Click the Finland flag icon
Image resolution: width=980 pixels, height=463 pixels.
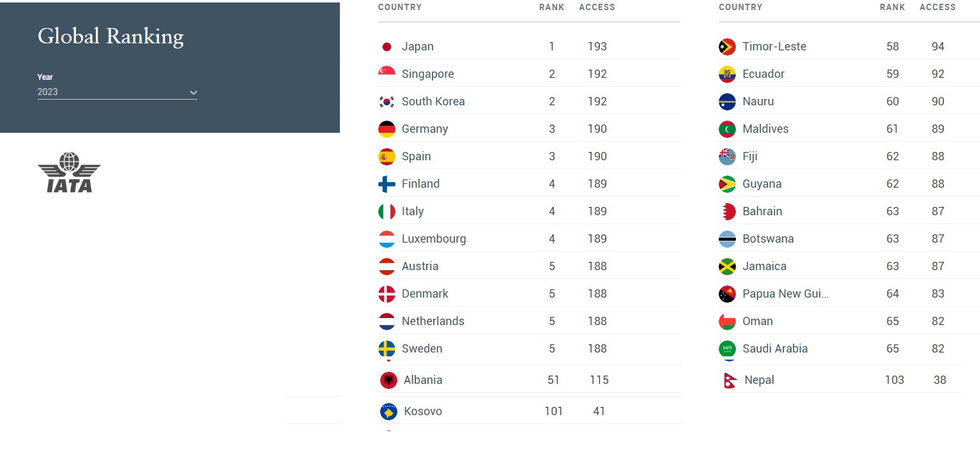pyautogui.click(x=387, y=184)
